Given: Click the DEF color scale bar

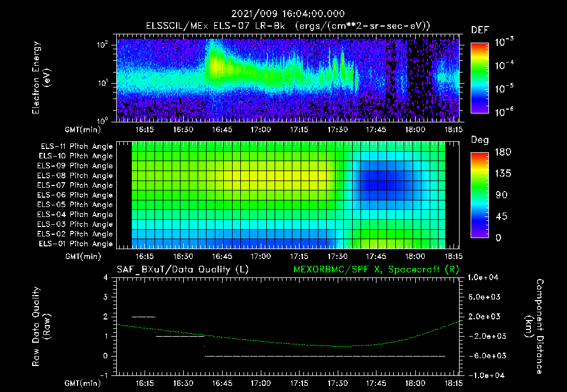Looking at the screenshot, I should tap(480, 78).
